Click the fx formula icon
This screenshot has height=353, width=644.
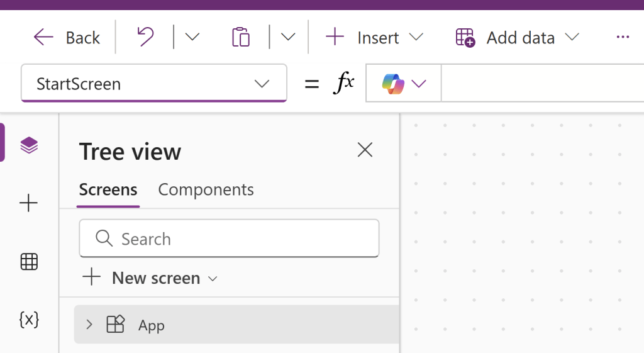click(343, 83)
